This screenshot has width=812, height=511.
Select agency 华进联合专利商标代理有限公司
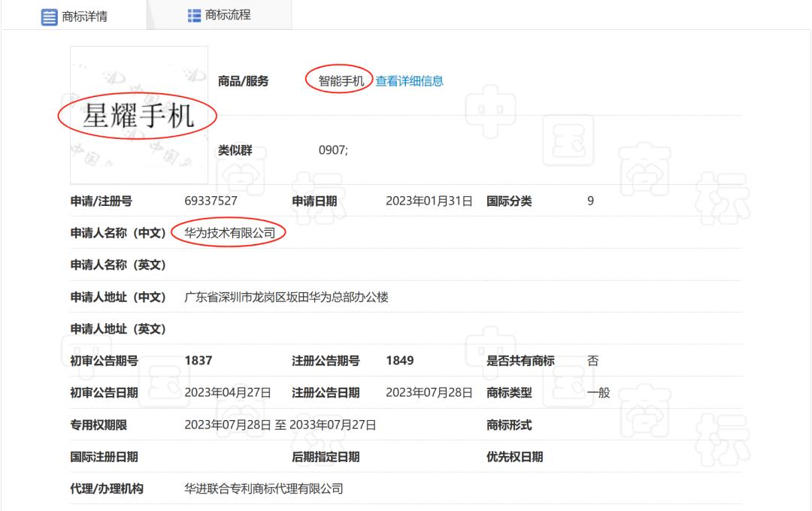coord(264,488)
